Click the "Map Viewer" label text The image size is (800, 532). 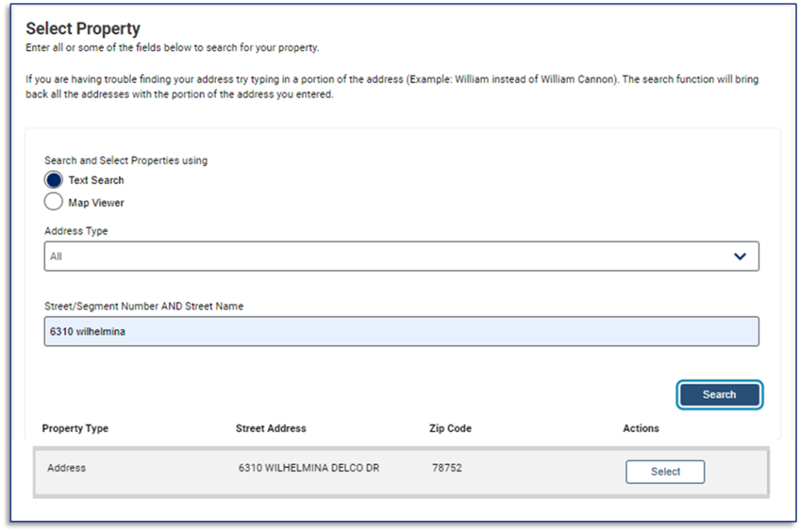[96, 202]
